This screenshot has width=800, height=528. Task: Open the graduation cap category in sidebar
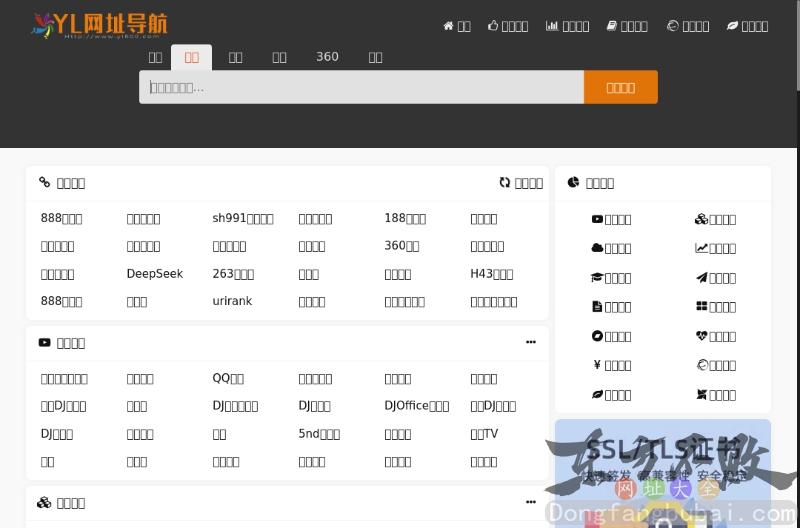click(x=611, y=278)
